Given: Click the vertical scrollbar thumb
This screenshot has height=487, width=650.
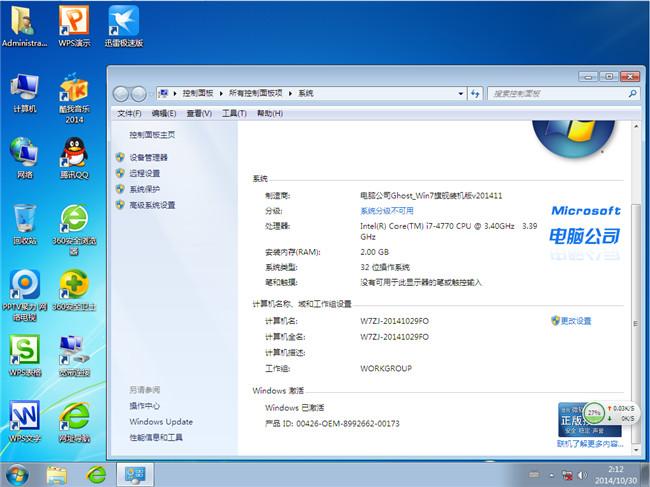Looking at the screenshot, I should coord(636,324).
